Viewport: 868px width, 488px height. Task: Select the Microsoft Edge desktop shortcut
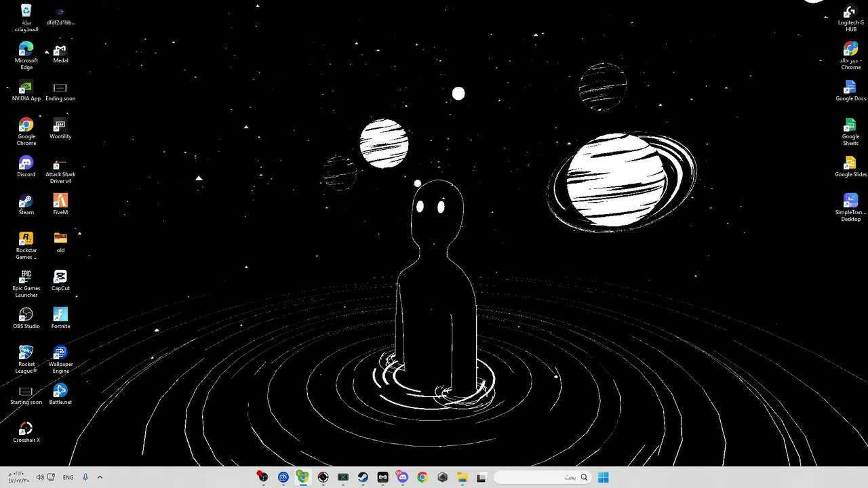(x=26, y=56)
